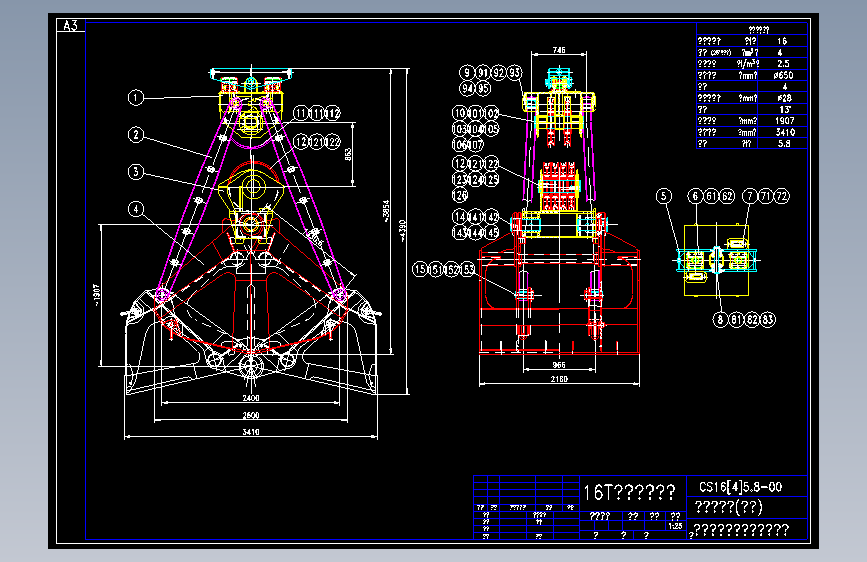The height and width of the screenshot is (562, 867).
Task: Select sub-part balloon 93
Action: [x=515, y=73]
